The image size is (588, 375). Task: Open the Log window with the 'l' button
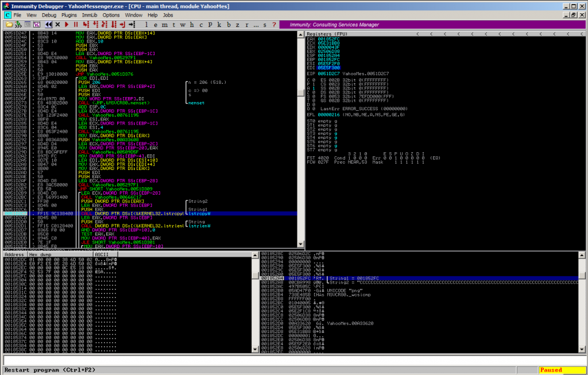click(146, 25)
